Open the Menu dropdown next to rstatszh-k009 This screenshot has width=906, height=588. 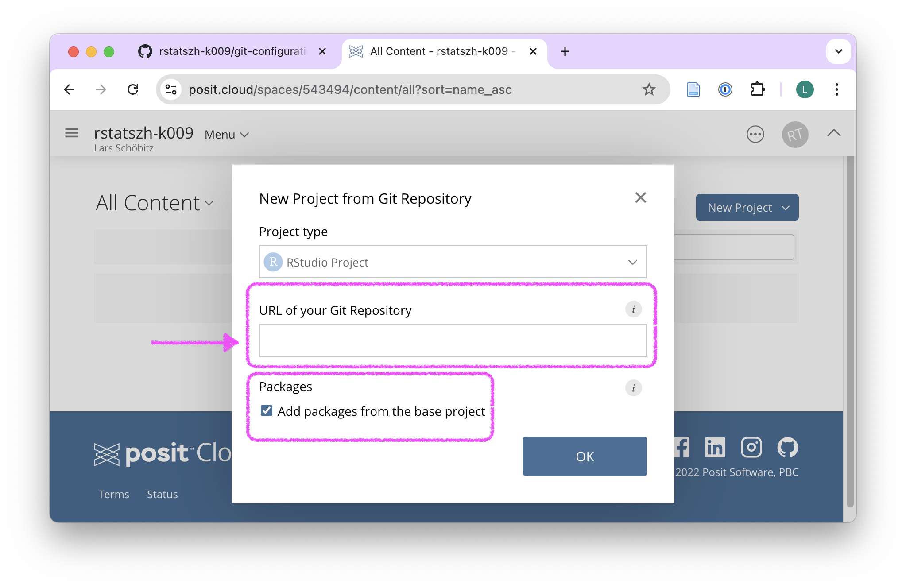pyautogui.click(x=227, y=135)
